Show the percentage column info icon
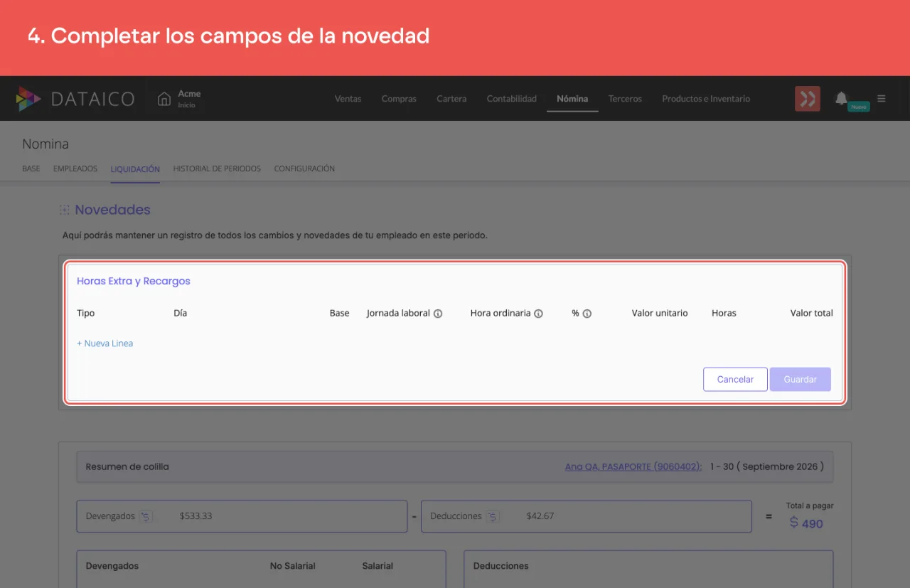Screen dimensions: 910x588 tap(587, 314)
